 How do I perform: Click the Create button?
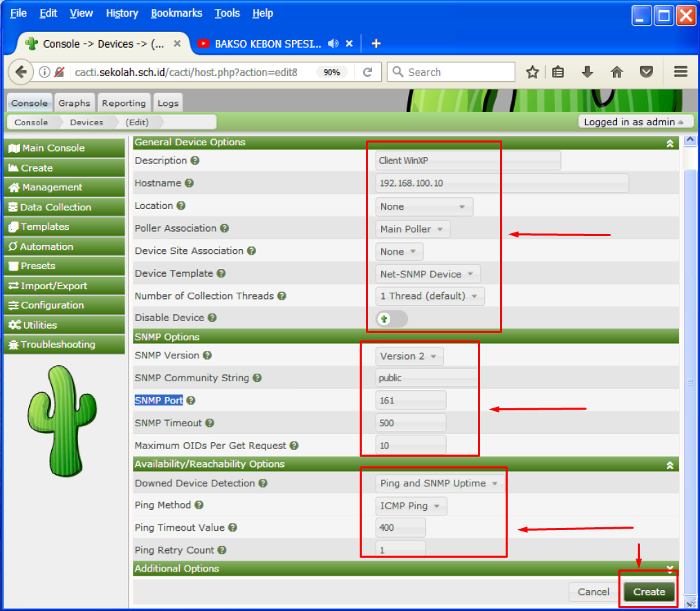coord(649,592)
